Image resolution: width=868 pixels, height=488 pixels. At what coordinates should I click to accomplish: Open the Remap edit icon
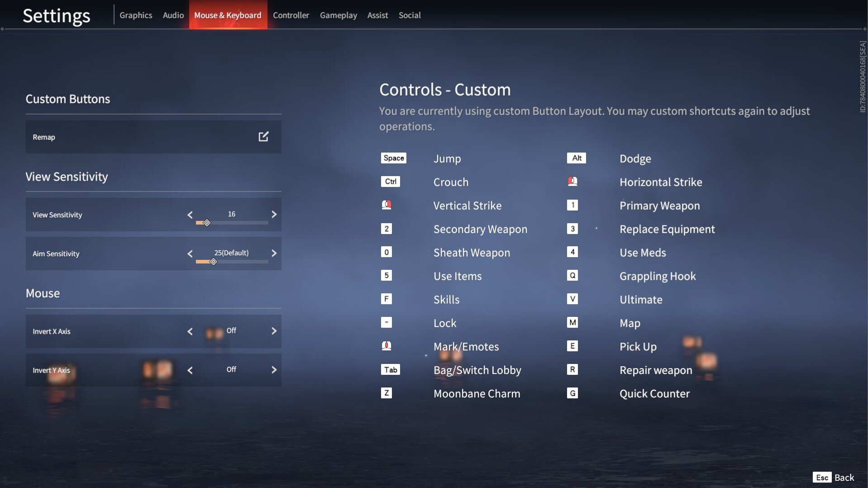click(x=263, y=137)
